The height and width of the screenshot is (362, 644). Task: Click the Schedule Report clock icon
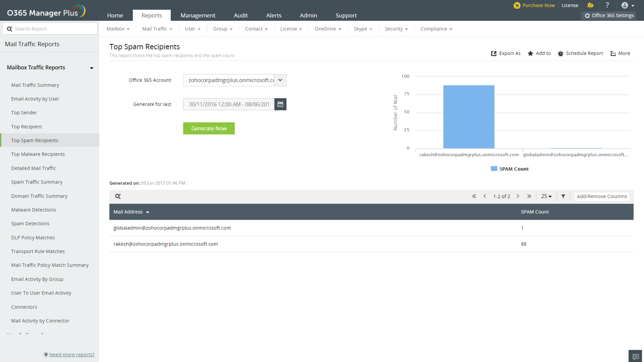[560, 54]
